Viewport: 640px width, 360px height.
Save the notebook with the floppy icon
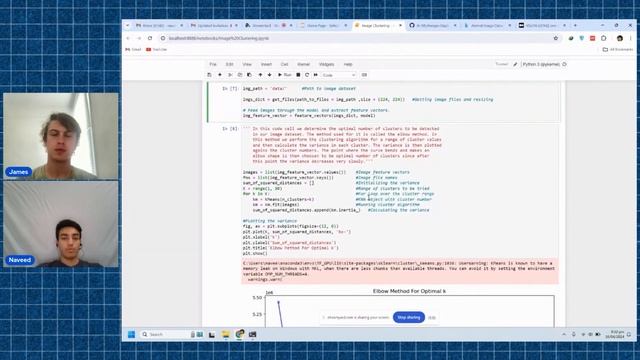click(x=209, y=75)
